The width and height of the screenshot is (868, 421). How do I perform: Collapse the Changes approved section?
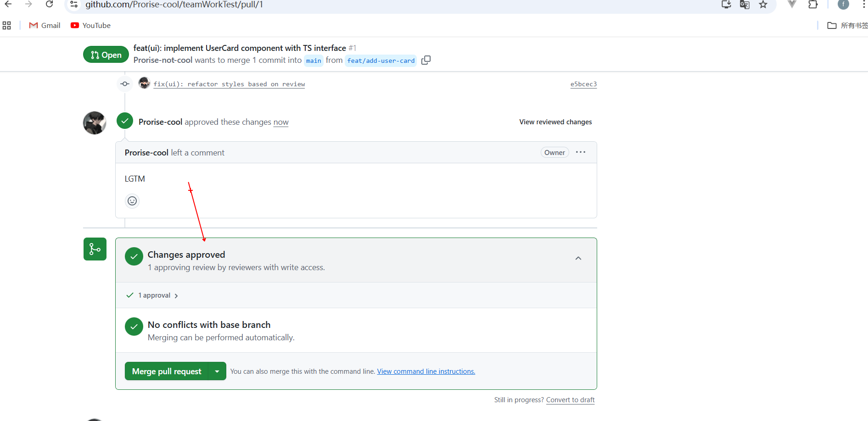click(x=578, y=259)
